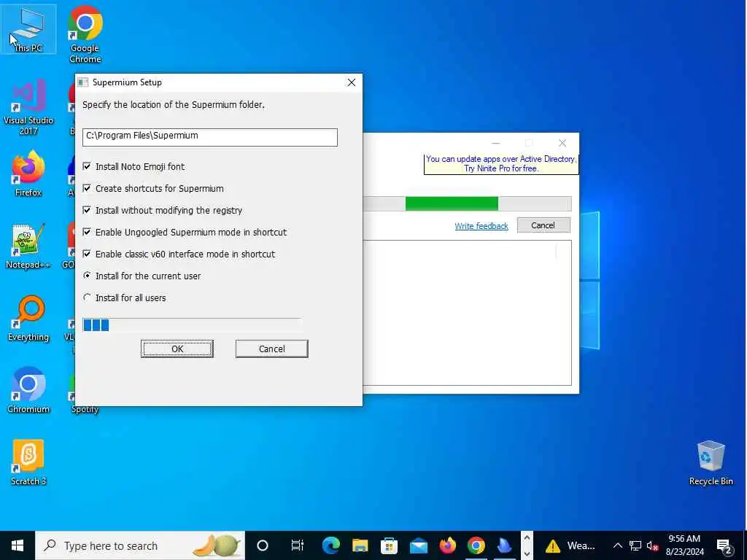Viewport: 747px width, 560px height.
Task: Click the green Ninite progress bar
Action: [x=452, y=203]
